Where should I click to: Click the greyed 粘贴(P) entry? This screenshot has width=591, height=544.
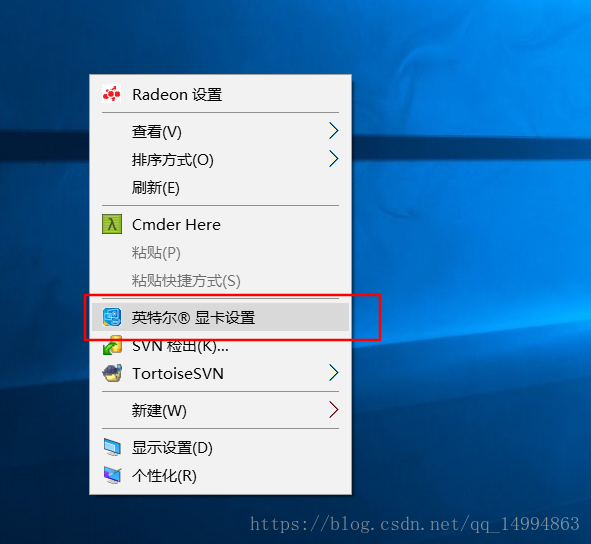click(x=220, y=252)
